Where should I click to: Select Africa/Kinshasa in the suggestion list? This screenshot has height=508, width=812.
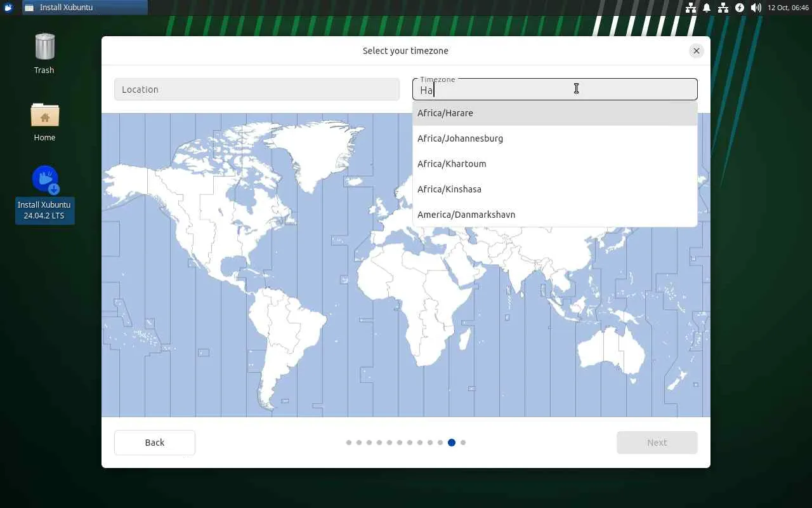(555, 189)
